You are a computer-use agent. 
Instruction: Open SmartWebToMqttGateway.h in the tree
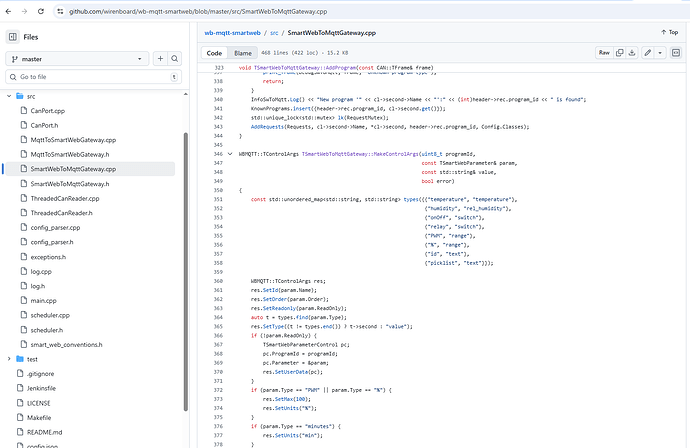pyautogui.click(x=70, y=184)
